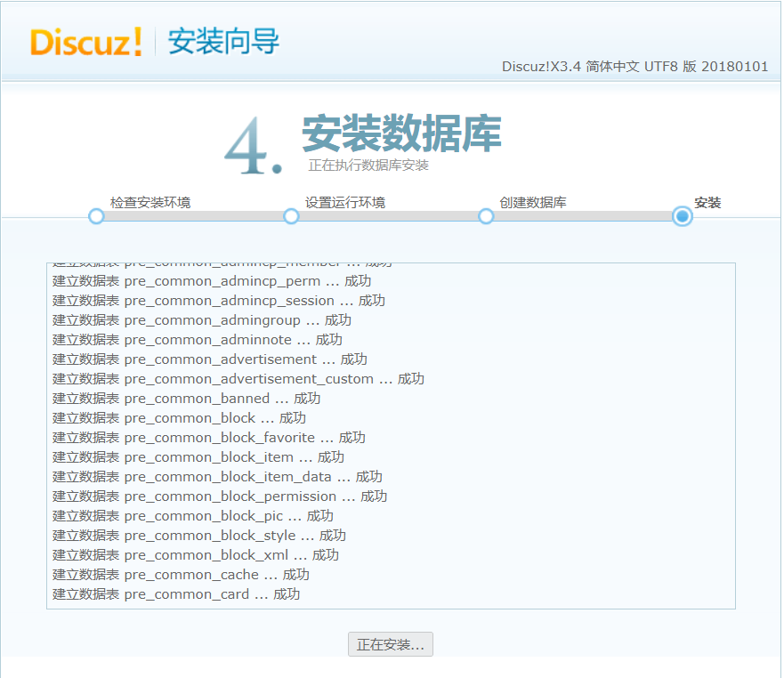Viewport: 784px width, 678px height.
Task: Select the 检查安装环境 step circle marker
Action: 96,216
